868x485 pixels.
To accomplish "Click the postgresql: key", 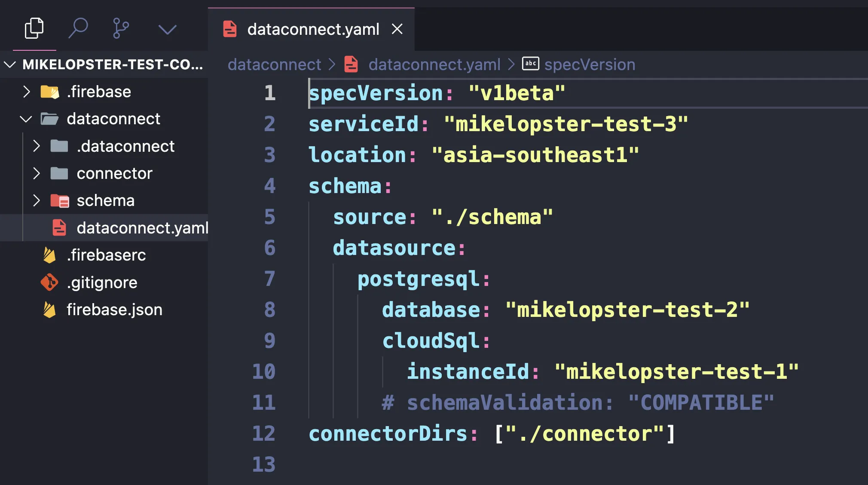I will point(424,279).
